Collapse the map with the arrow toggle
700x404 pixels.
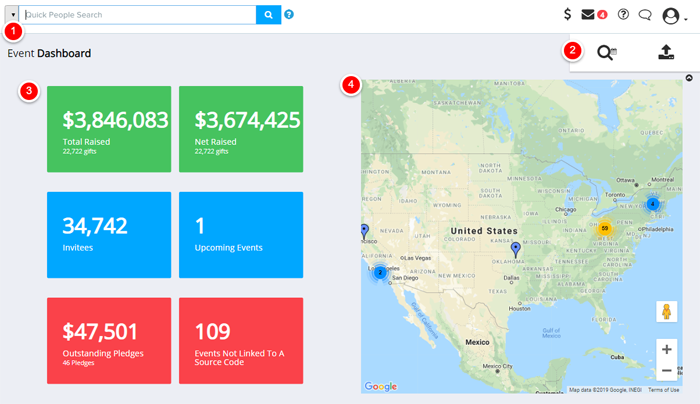[689, 78]
